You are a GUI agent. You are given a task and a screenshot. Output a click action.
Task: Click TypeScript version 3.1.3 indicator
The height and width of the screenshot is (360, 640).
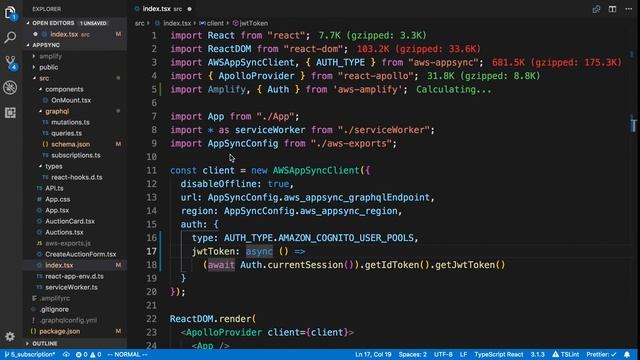(x=538, y=355)
